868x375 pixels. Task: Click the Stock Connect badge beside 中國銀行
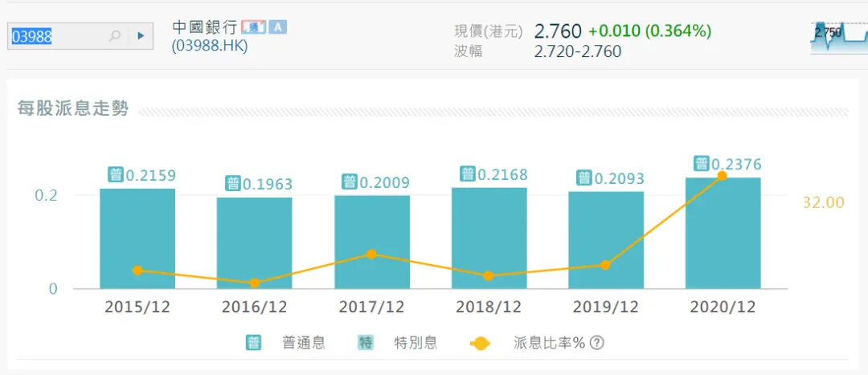point(253,26)
